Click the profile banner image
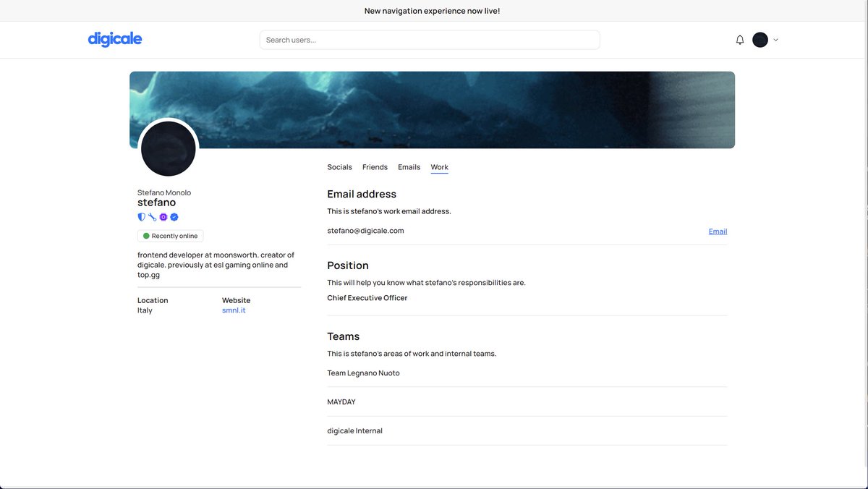Viewport: 868px width, 489px height. pyautogui.click(x=433, y=109)
